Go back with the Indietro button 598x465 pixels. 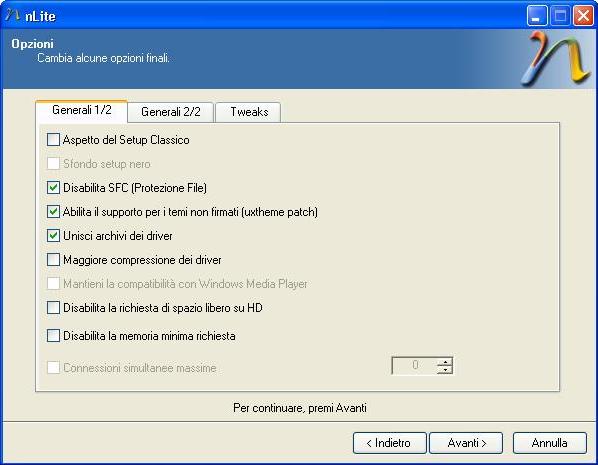pos(389,443)
